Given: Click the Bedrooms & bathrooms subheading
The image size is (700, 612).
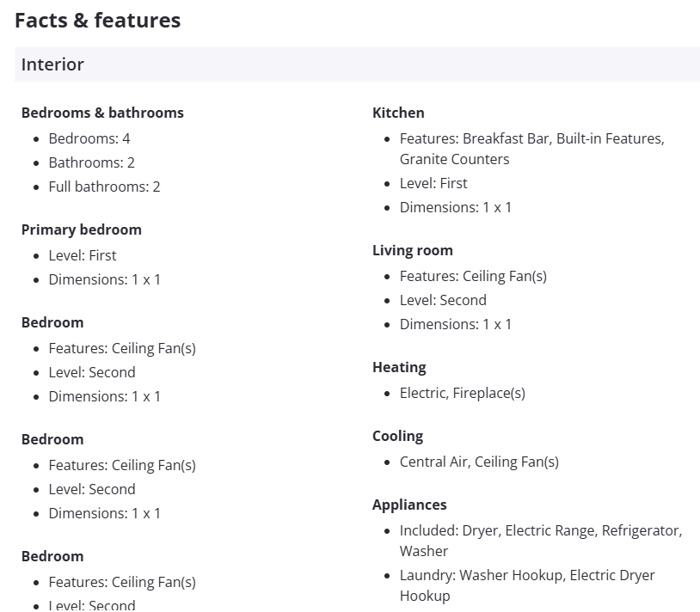Looking at the screenshot, I should [102, 113].
